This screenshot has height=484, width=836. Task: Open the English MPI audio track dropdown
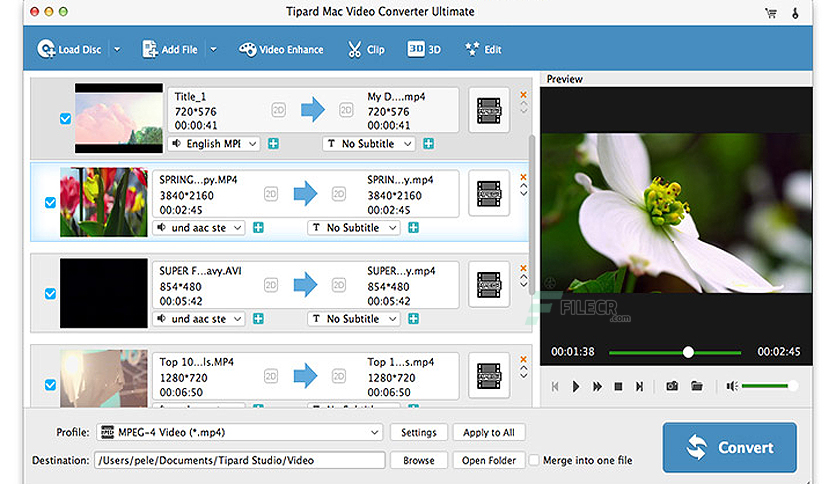click(x=214, y=144)
